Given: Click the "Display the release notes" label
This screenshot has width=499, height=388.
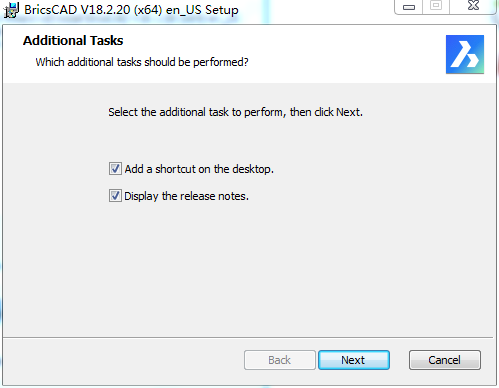Looking at the screenshot, I should coord(186,196).
